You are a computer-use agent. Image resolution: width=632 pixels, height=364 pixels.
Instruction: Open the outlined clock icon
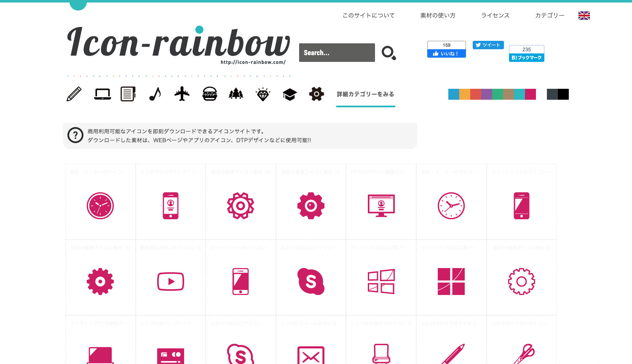(451, 206)
